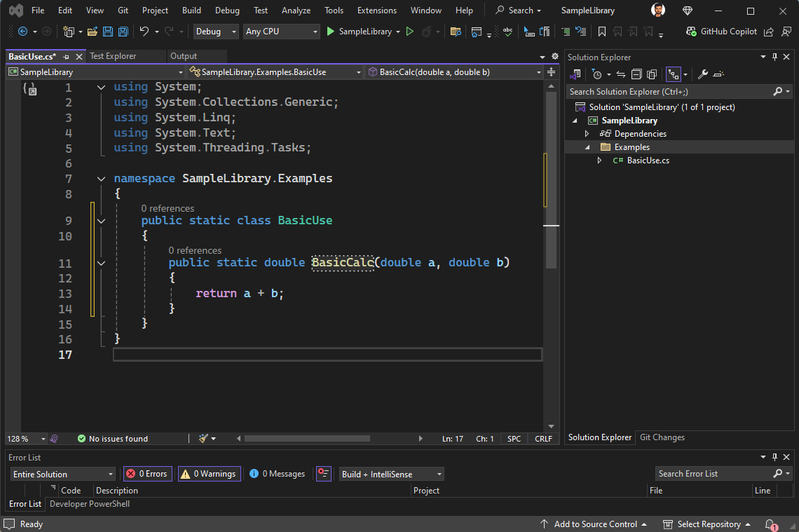This screenshot has height=532, width=799.
Task: Open the Debug configuration dropdown
Action: [x=216, y=32]
